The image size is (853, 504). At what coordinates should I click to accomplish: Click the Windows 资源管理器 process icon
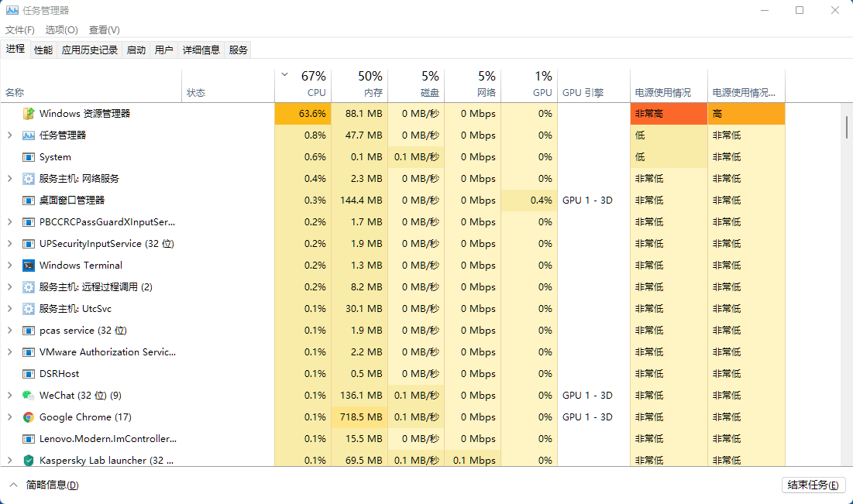(x=29, y=114)
